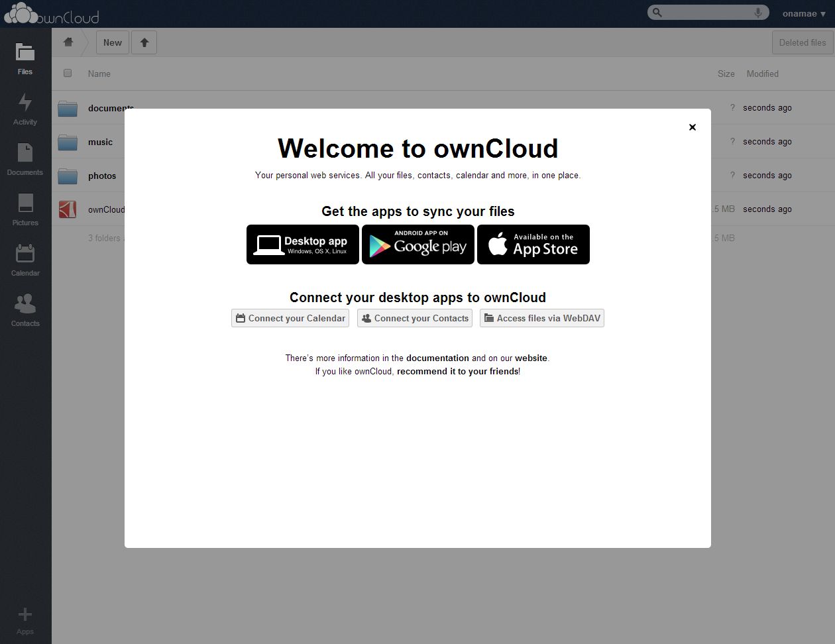Focus the search input field

(x=709, y=13)
